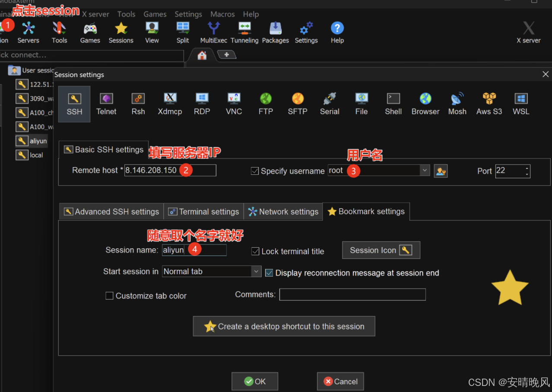Click the Session name input field
This screenshot has width=552, height=392.
[x=194, y=250]
